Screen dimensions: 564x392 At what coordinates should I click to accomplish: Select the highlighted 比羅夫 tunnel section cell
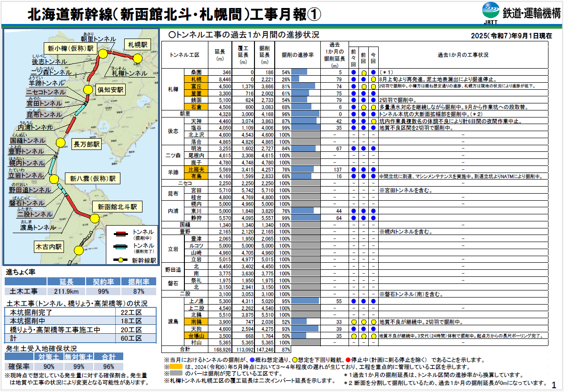pyautogui.click(x=196, y=169)
